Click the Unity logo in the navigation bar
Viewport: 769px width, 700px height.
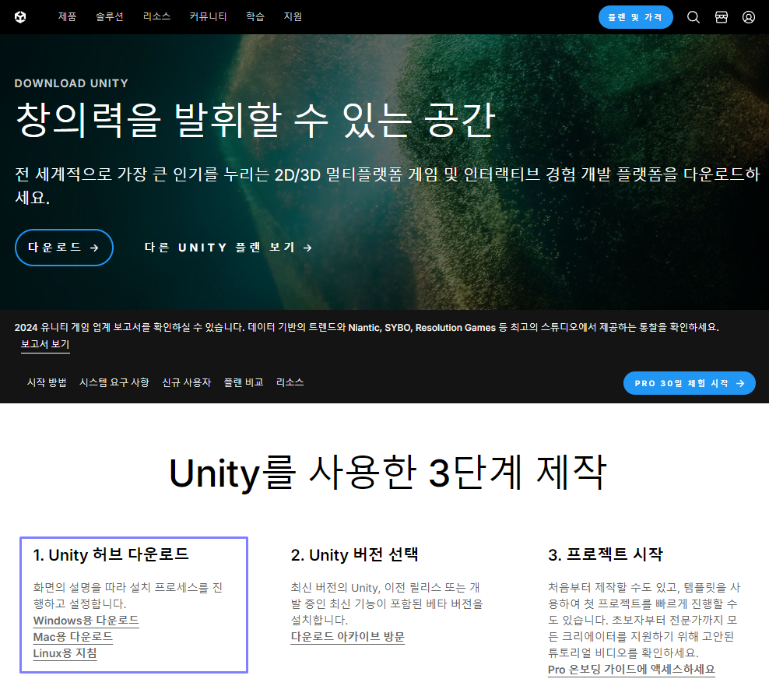coord(22,16)
